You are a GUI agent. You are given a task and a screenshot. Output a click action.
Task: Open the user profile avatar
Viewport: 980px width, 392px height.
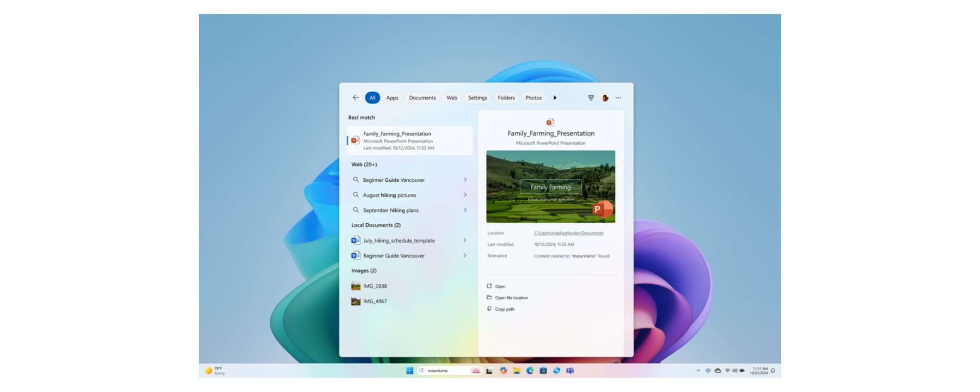[x=605, y=98]
